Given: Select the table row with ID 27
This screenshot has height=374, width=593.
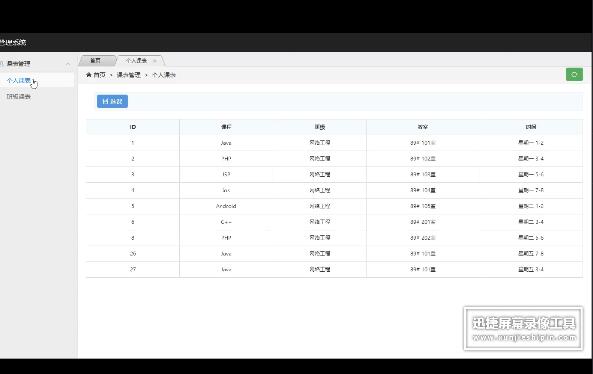Looking at the screenshot, I should 334,269.
